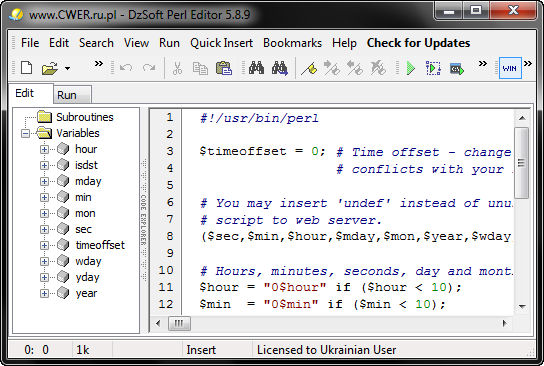Switch to the Edit tab
This screenshot has height=366, width=544.
[31, 93]
